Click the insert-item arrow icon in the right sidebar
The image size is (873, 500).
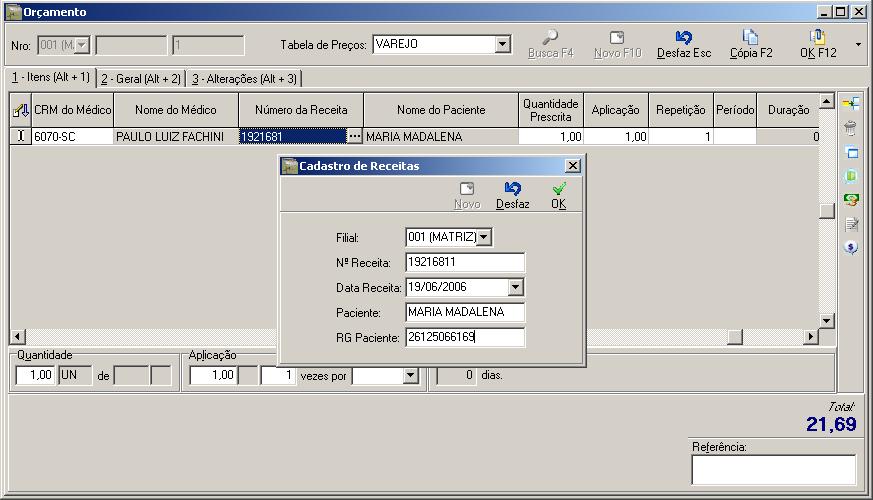click(851, 103)
